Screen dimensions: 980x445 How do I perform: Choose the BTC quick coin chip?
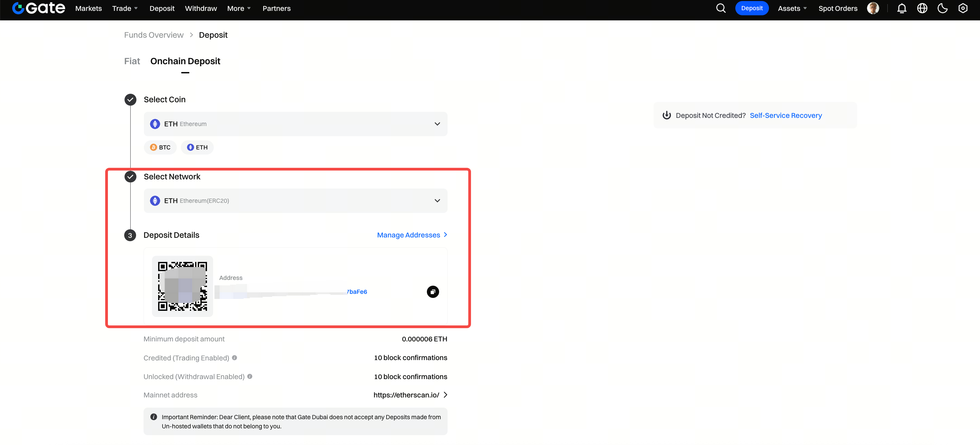[x=160, y=147]
